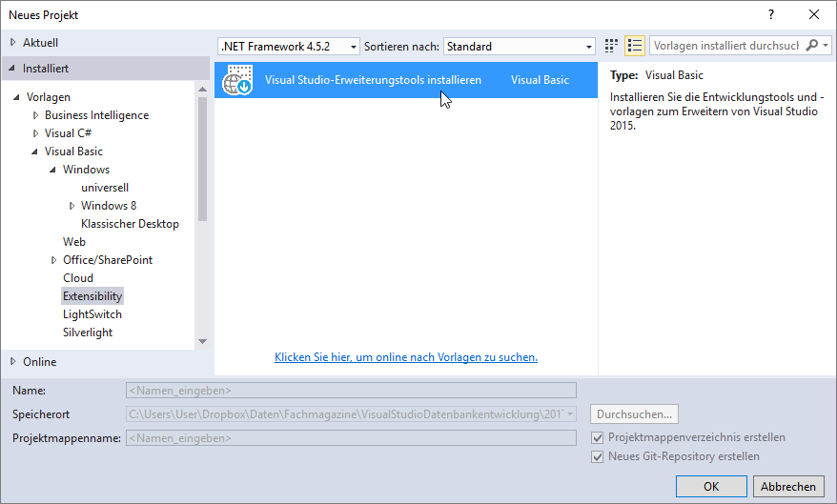Switch to medium icons list view
Viewport: 837px width, 504px height.
click(635, 46)
